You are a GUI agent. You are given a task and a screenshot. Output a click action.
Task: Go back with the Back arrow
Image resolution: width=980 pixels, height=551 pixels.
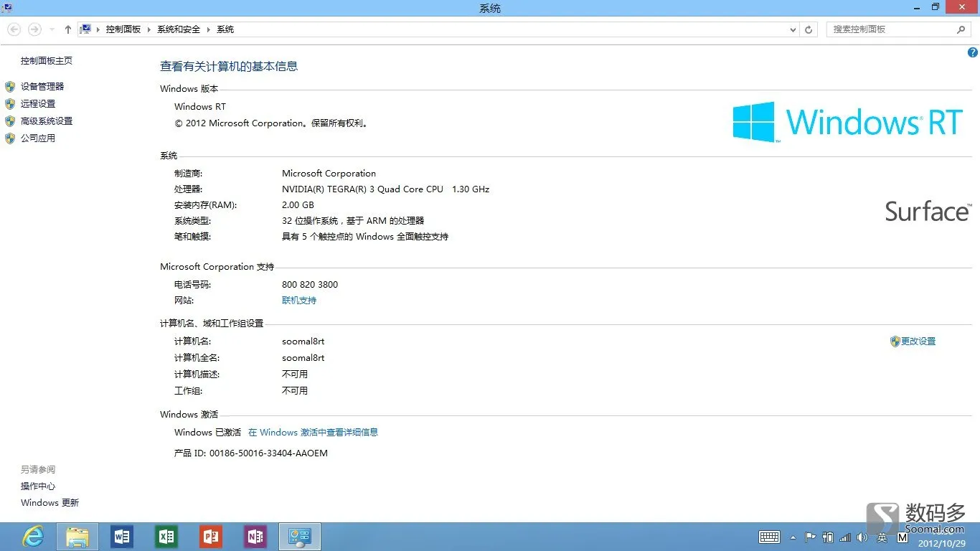[14, 29]
